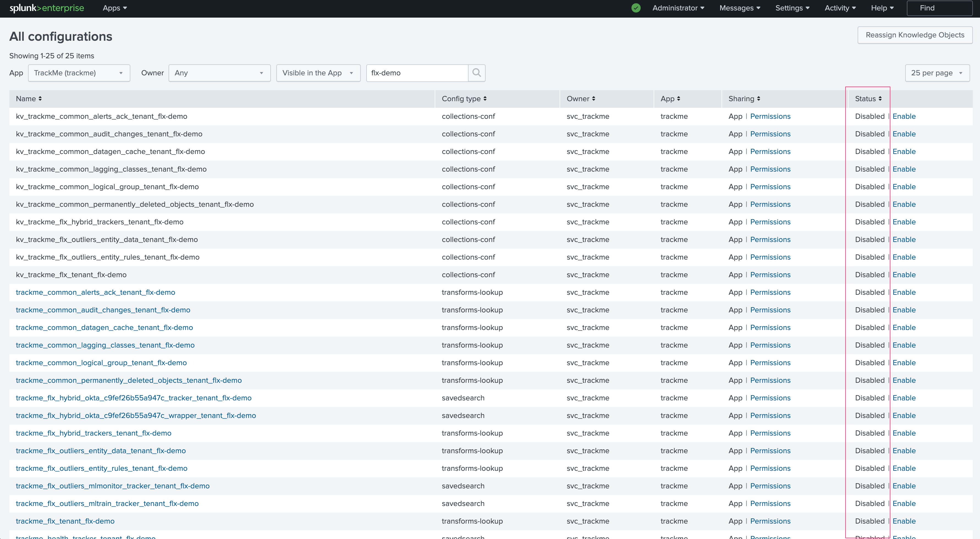
Task: Open the Settings menu
Action: point(792,8)
